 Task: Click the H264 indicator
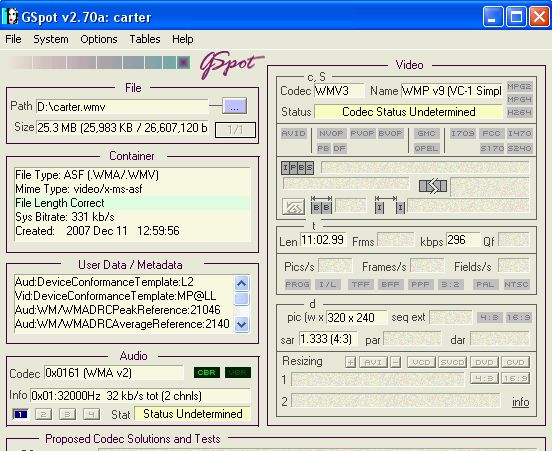click(x=519, y=113)
